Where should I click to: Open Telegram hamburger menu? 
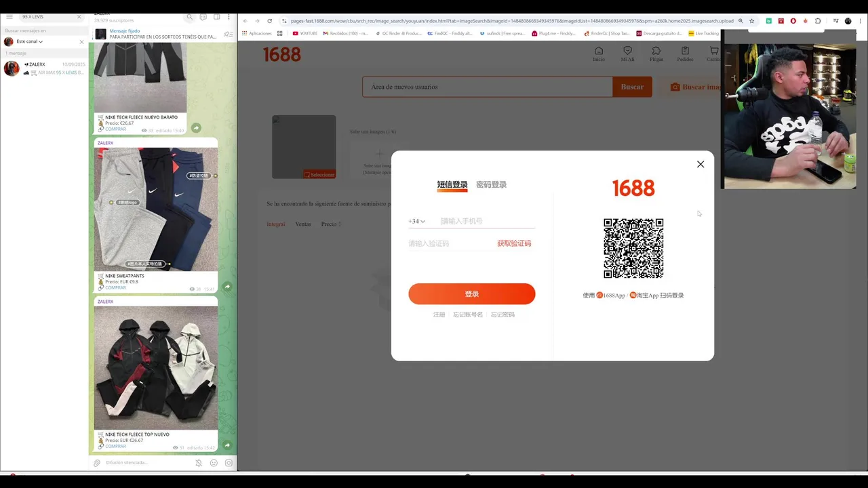click(9, 16)
